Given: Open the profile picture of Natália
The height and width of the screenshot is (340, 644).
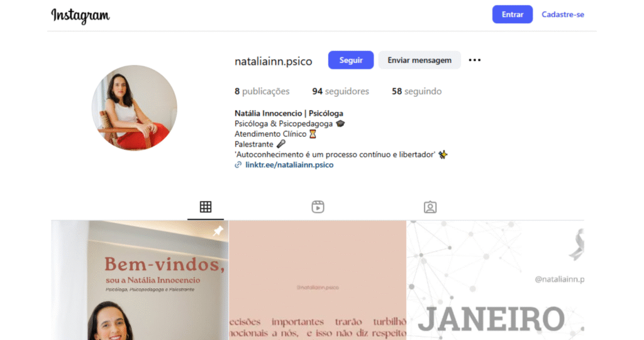Looking at the screenshot, I should (135, 108).
